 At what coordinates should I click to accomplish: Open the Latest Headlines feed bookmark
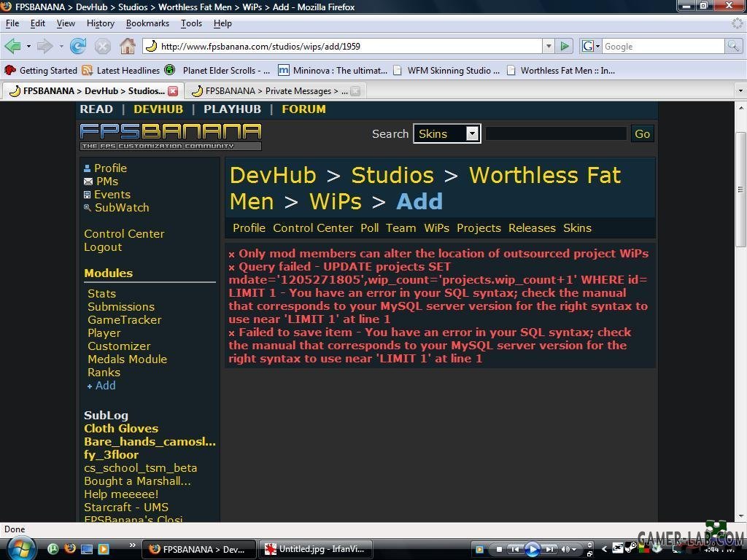coord(120,71)
